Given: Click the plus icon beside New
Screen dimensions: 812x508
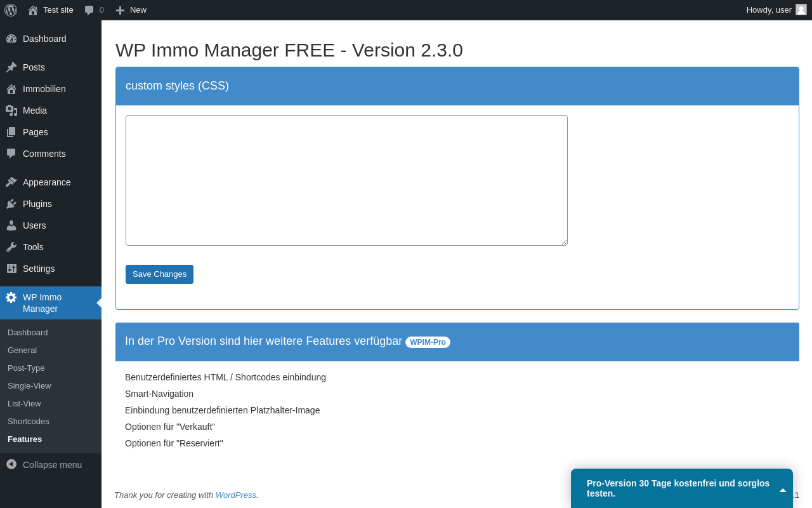Looking at the screenshot, I should 120,10.
